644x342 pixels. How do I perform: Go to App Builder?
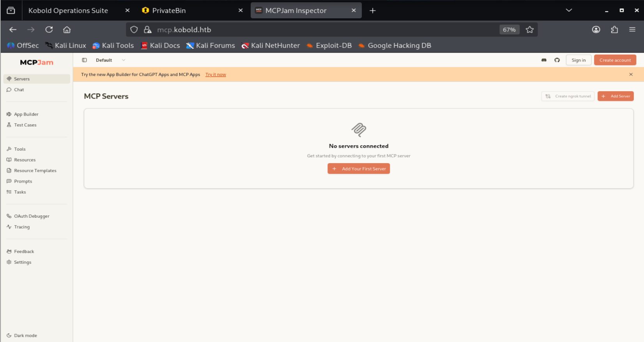pyautogui.click(x=37, y=114)
